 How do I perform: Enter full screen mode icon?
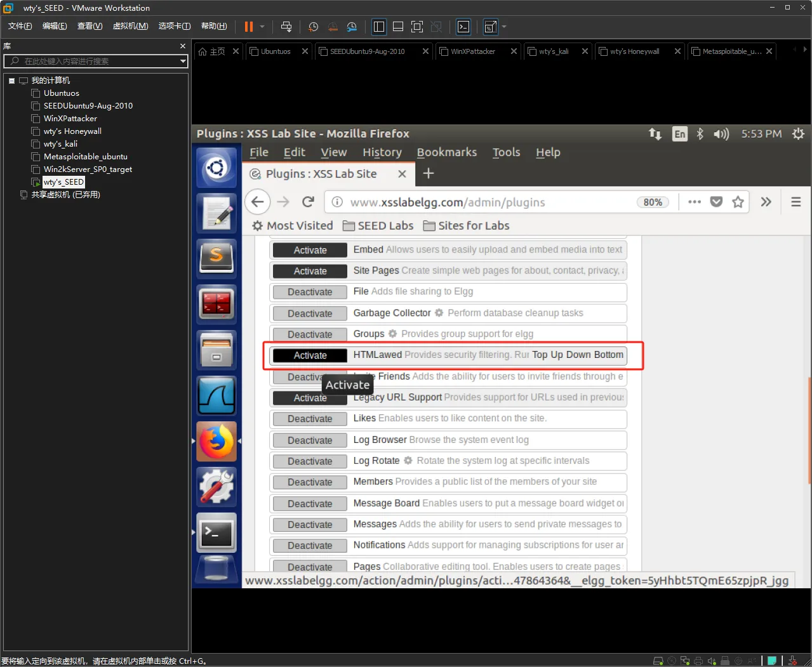coord(417,27)
